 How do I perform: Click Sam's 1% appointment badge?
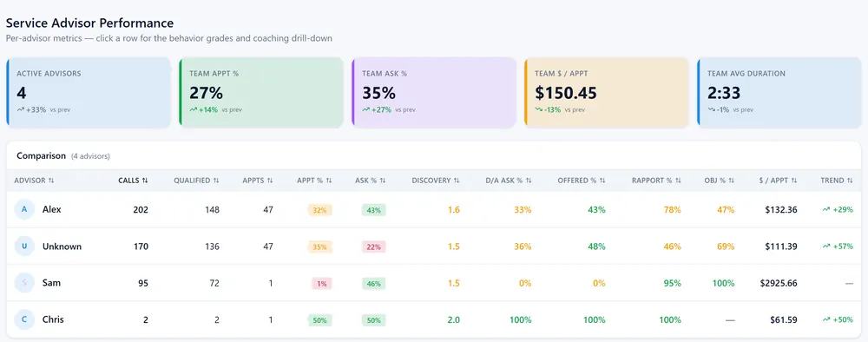click(x=322, y=283)
